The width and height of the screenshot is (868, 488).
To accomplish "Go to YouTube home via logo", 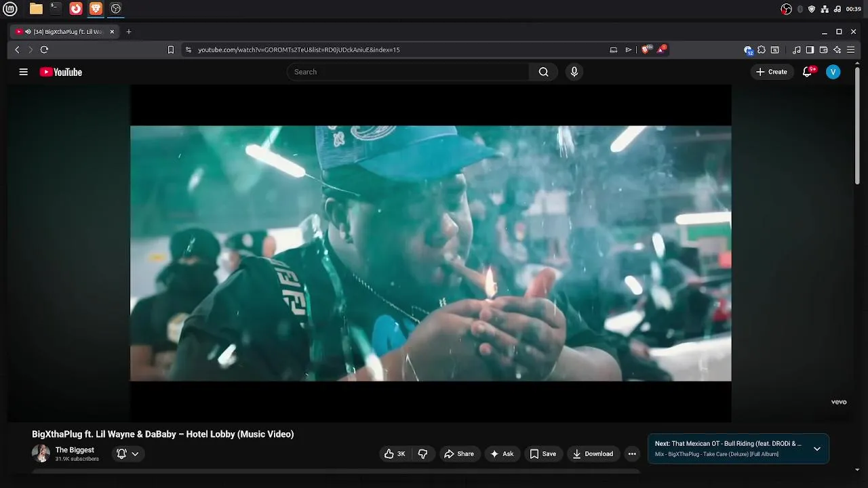I will pos(61,72).
